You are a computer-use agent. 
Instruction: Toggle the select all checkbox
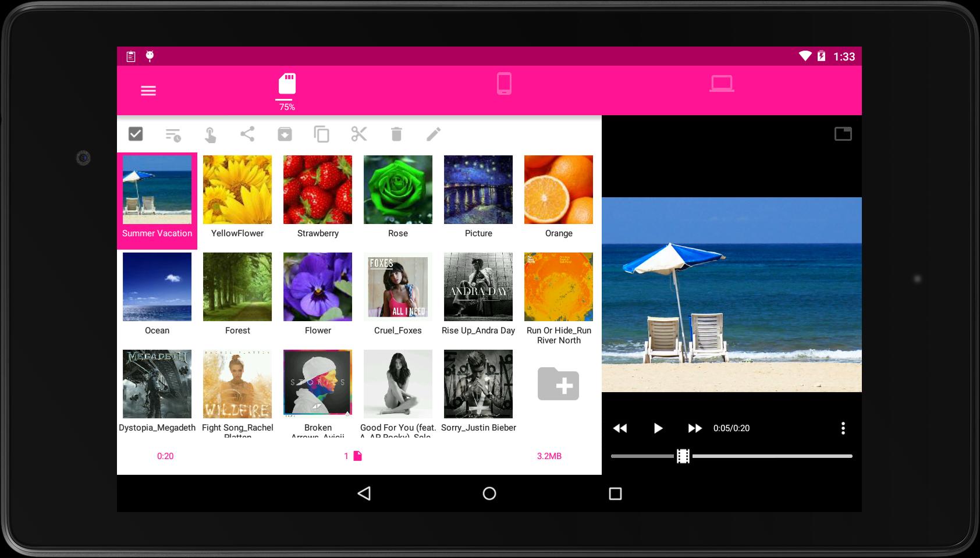[x=136, y=134]
